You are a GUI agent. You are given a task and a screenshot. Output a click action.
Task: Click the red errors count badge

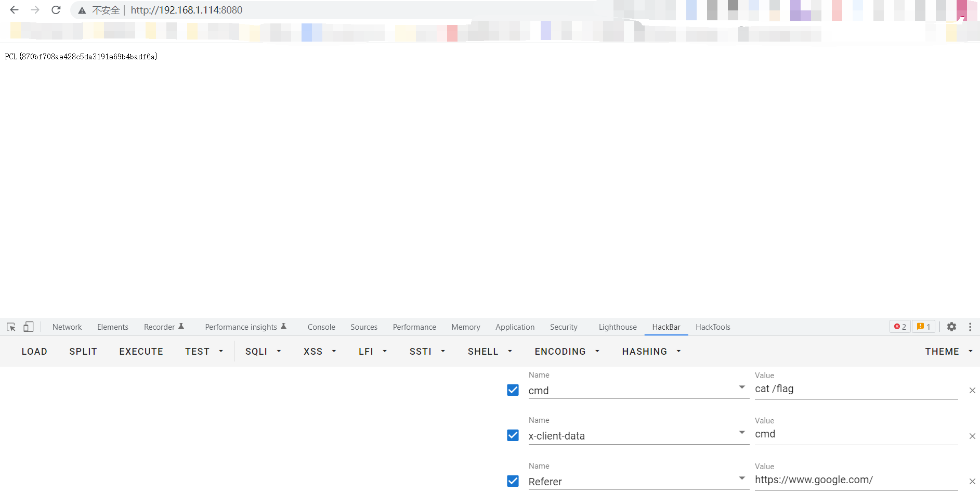[x=900, y=327]
